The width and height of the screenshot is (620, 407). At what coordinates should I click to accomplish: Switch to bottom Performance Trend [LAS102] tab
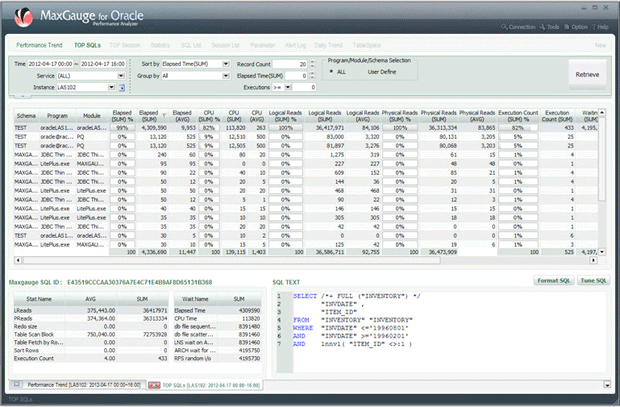tap(77, 385)
